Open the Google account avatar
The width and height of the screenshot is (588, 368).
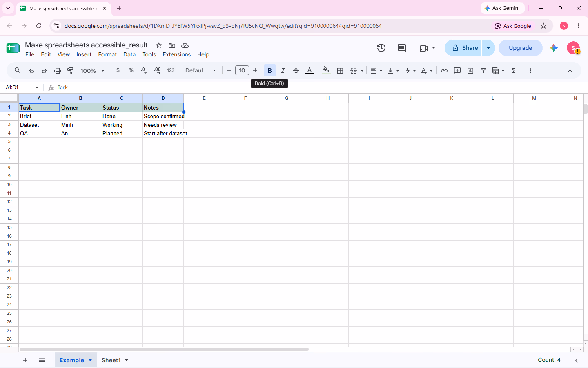[573, 48]
